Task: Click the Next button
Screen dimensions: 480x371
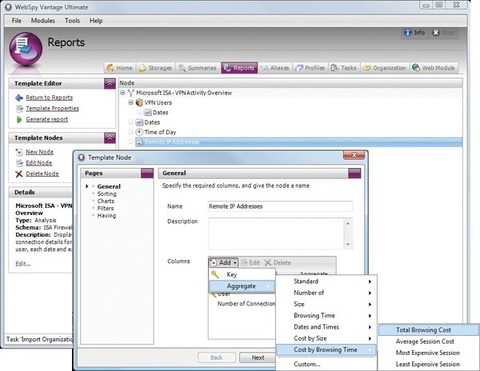Action: click(x=258, y=358)
